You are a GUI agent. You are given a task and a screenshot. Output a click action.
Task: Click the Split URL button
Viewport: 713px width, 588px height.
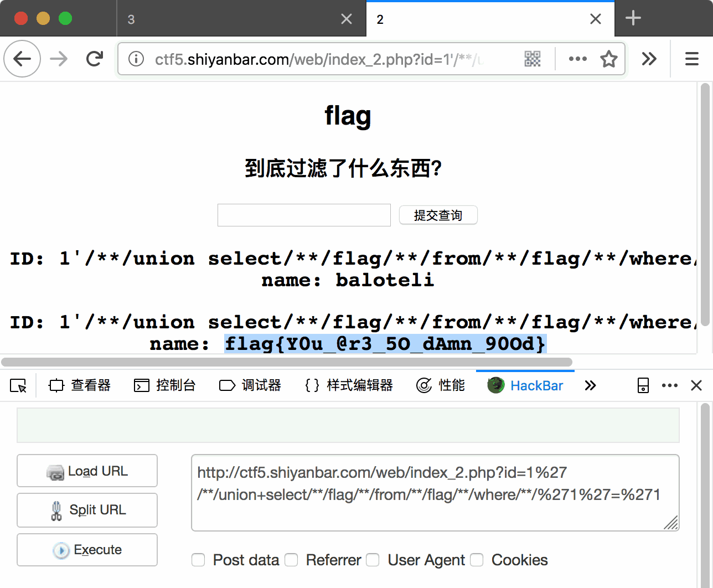click(87, 510)
